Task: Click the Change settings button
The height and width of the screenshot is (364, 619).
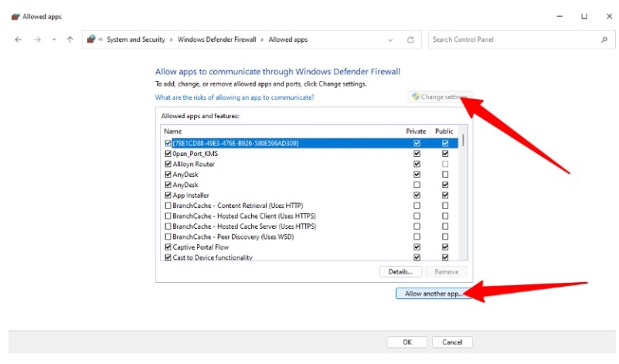Action: pyautogui.click(x=440, y=97)
